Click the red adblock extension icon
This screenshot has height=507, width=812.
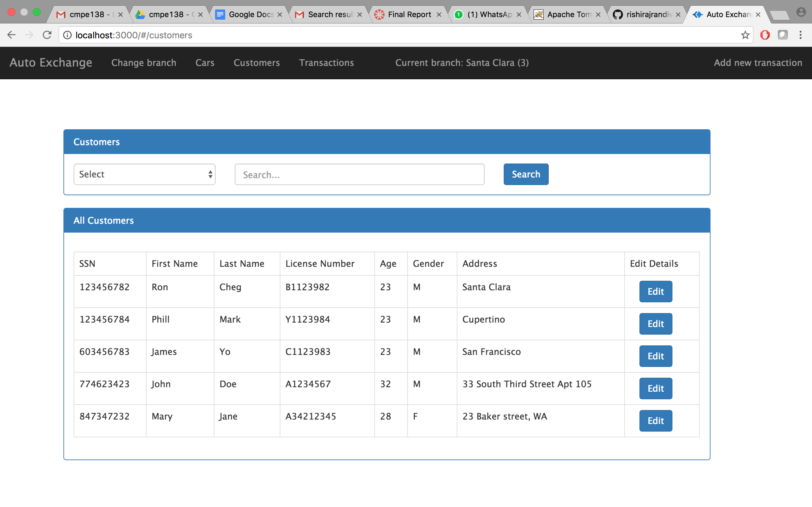coord(765,35)
